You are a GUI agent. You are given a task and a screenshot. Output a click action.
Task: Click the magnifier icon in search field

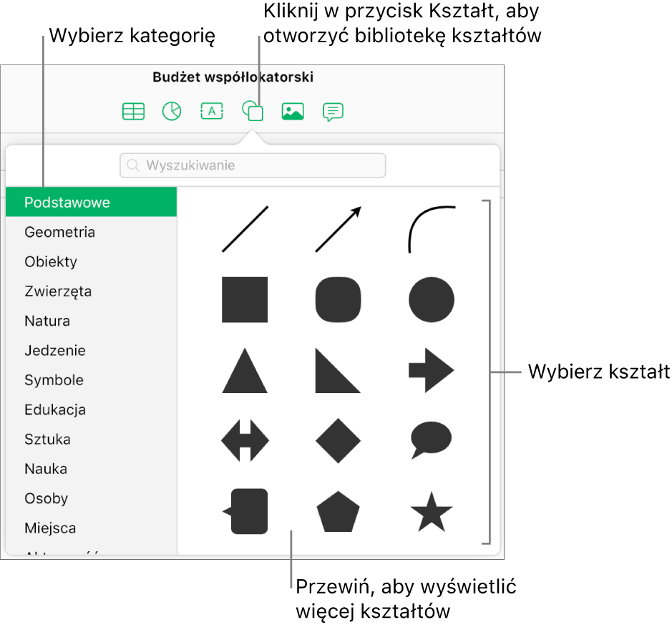[x=133, y=165]
